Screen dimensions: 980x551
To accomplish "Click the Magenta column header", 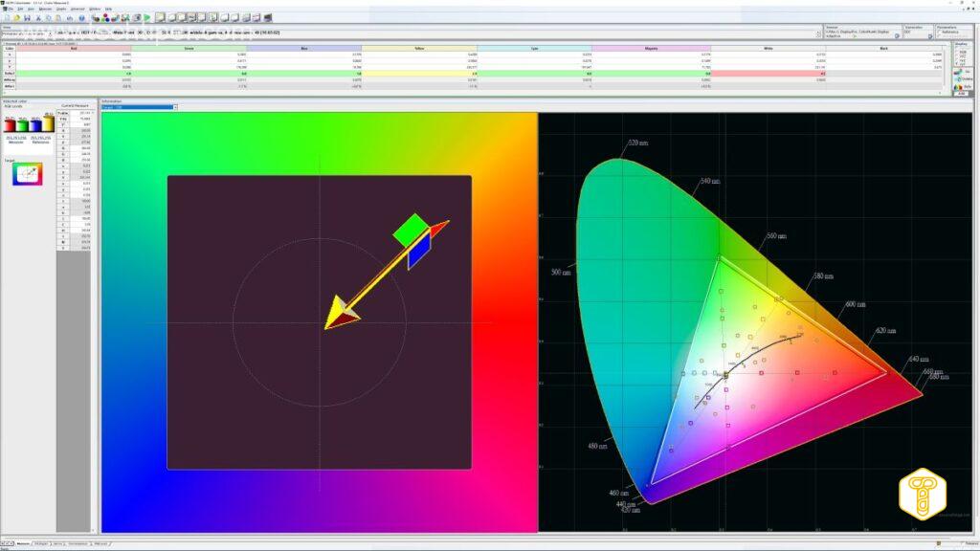I will [x=651, y=48].
